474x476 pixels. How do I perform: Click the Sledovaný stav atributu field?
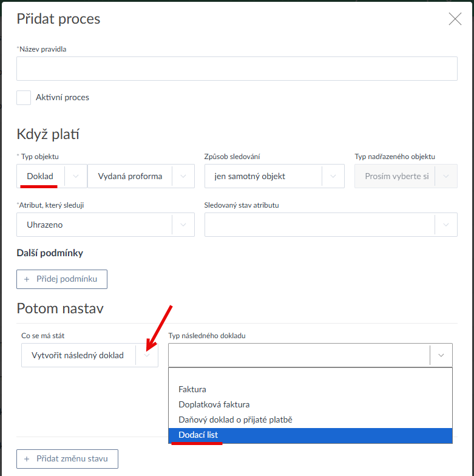(319, 225)
